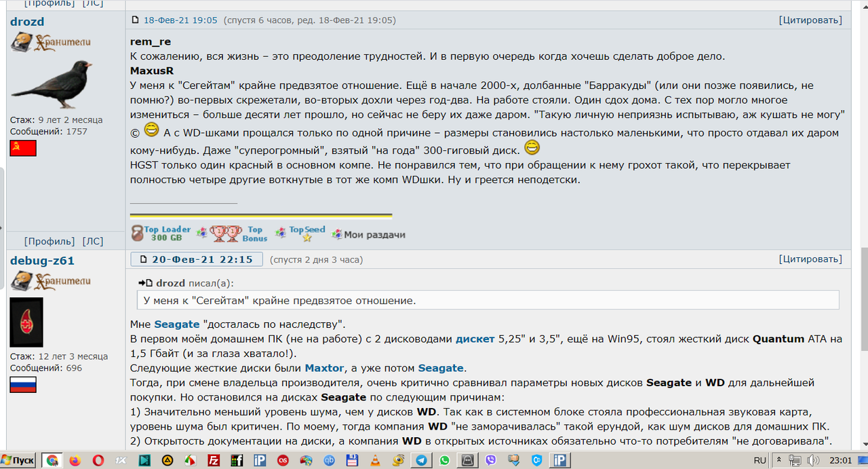Open AIMP player taskbar icon
The image size is (868, 469).
click(167, 460)
